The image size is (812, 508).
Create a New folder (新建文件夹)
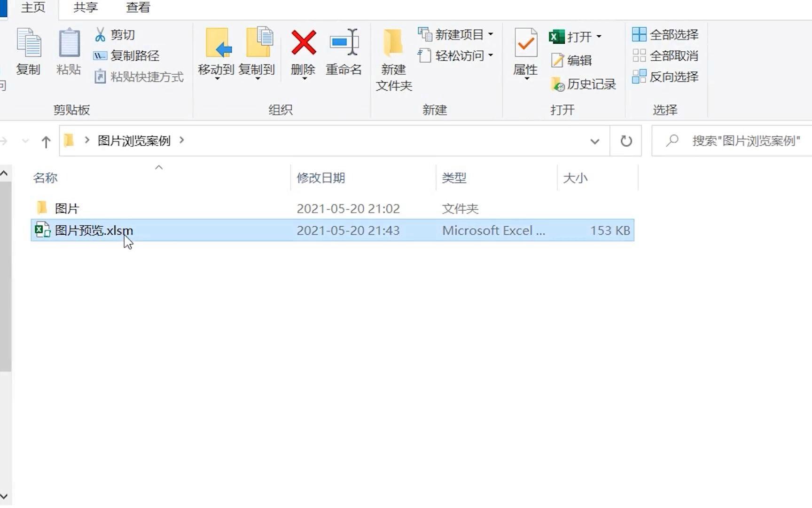[x=393, y=59]
